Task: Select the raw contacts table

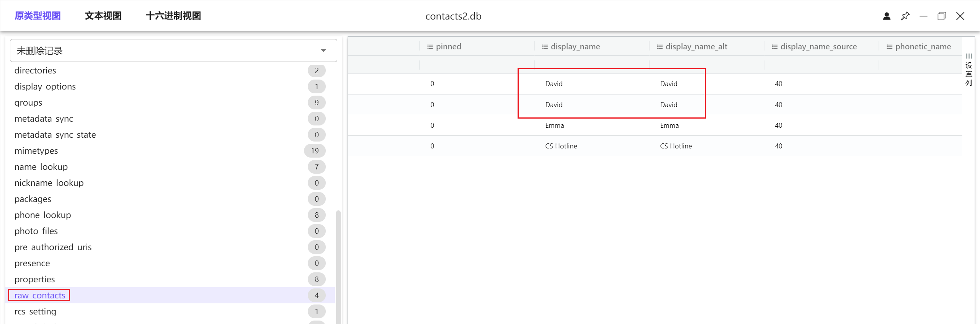Action: (x=40, y=295)
